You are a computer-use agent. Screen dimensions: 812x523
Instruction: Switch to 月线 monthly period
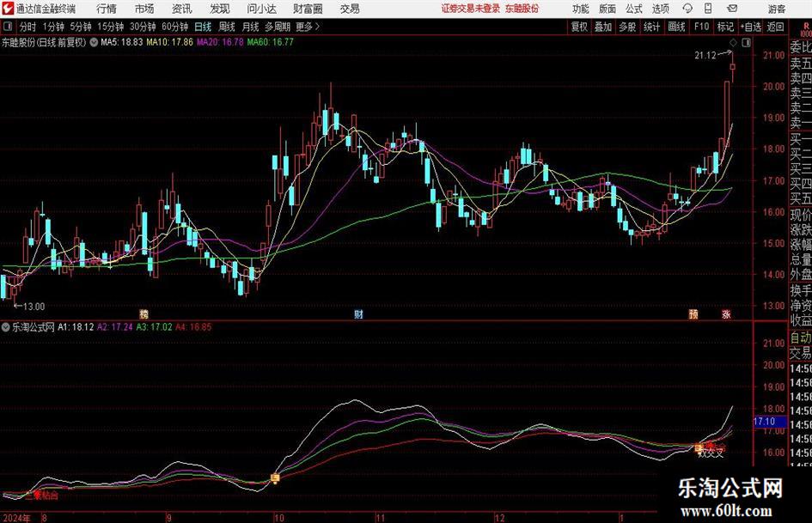click(x=250, y=27)
